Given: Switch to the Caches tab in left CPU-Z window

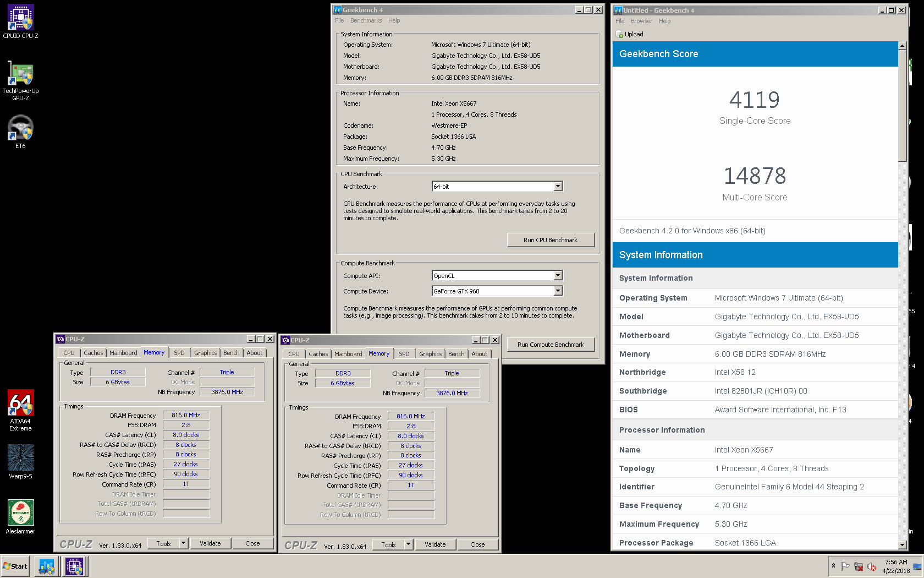Looking at the screenshot, I should (x=93, y=353).
